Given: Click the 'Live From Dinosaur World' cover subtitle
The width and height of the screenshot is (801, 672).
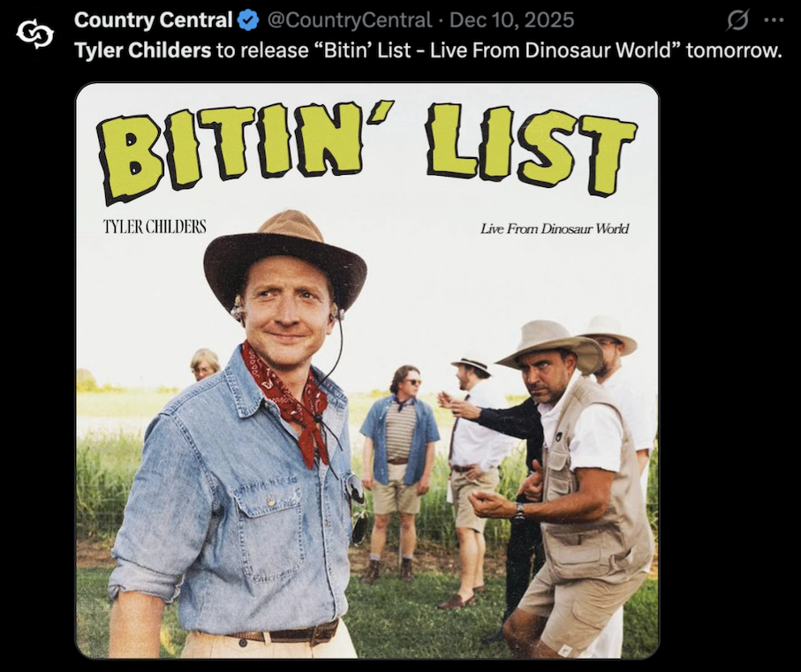Looking at the screenshot, I should click(x=555, y=229).
